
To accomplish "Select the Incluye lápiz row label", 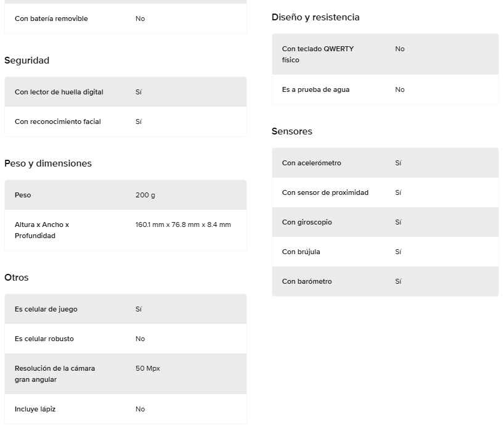I will pyautogui.click(x=35, y=409).
